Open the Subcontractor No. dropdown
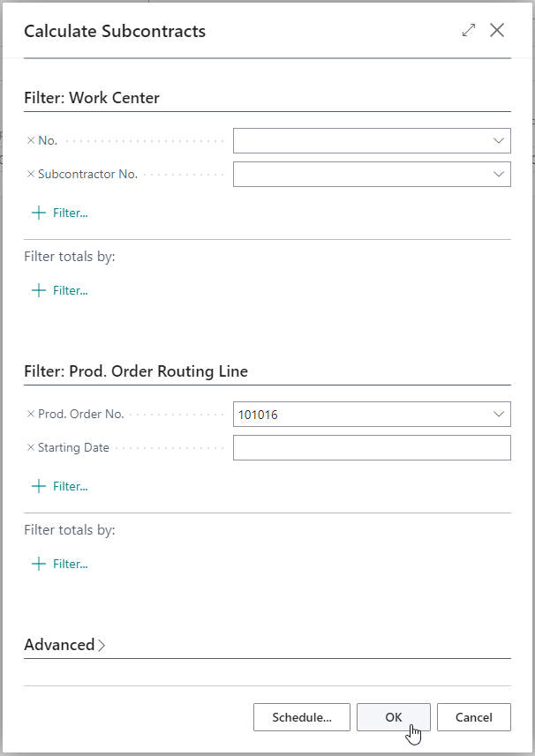This screenshot has height=756, width=535. click(499, 175)
